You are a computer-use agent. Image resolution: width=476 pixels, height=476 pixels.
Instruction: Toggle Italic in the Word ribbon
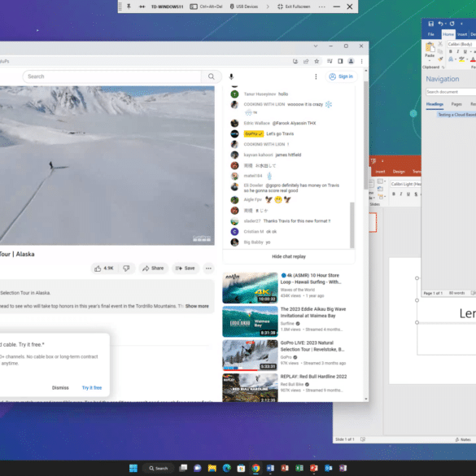pos(458,51)
